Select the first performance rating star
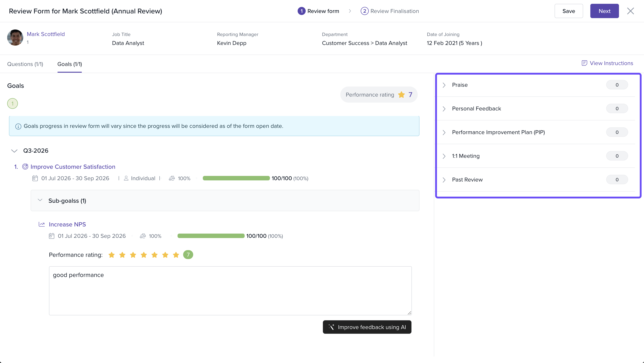Image resolution: width=644 pixels, height=363 pixels. [112, 255]
